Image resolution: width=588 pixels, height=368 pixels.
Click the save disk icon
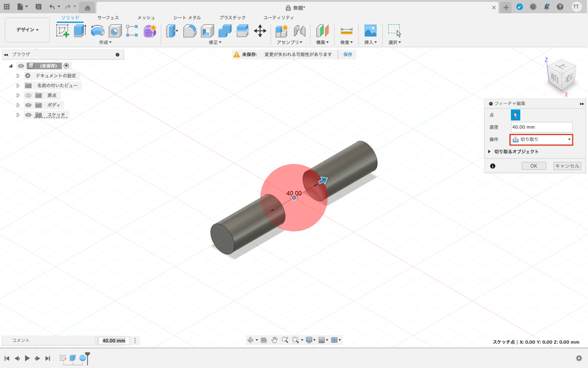tap(38, 7)
